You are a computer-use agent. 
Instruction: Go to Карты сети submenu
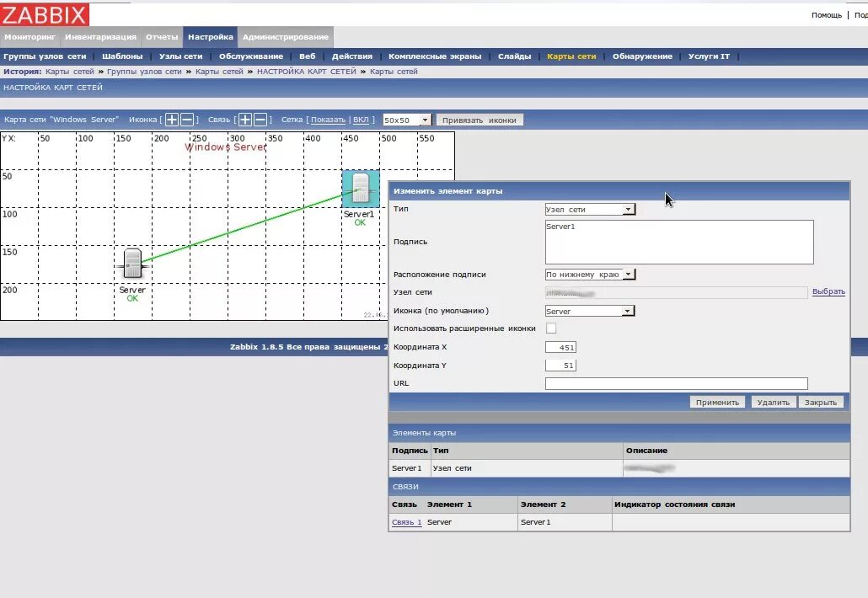pos(571,56)
